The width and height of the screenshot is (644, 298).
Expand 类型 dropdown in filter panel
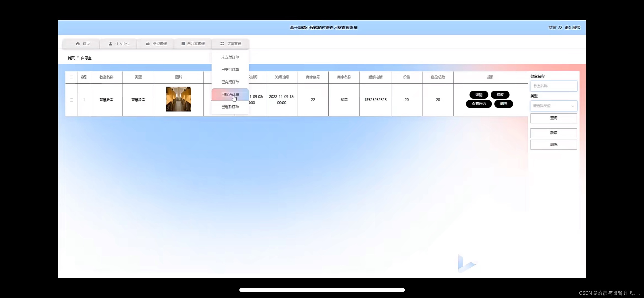553,106
